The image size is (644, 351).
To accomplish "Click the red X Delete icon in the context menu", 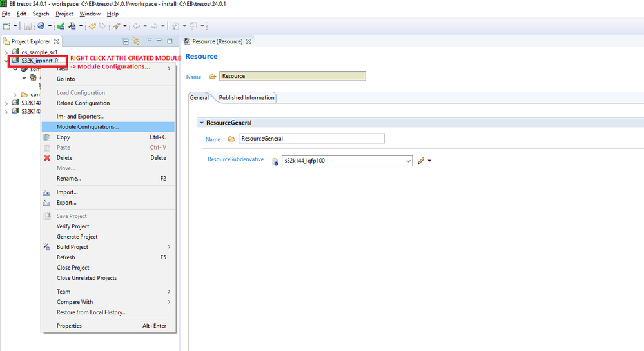I will (47, 158).
